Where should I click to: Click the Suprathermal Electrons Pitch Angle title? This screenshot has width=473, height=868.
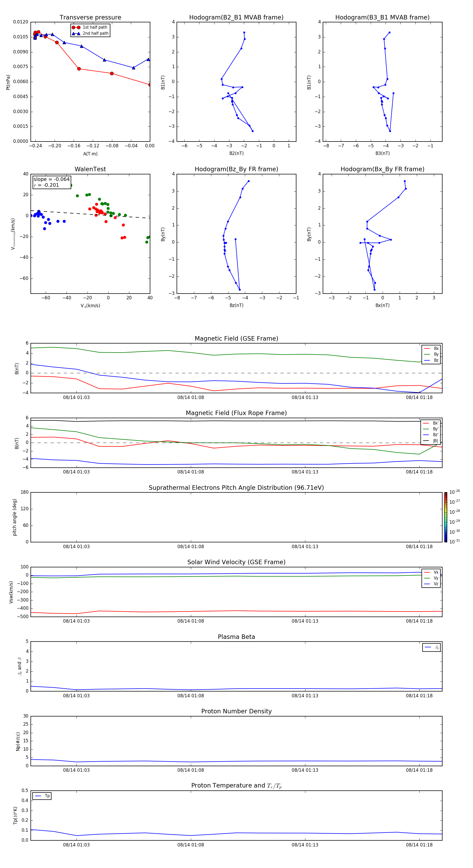(236, 488)
